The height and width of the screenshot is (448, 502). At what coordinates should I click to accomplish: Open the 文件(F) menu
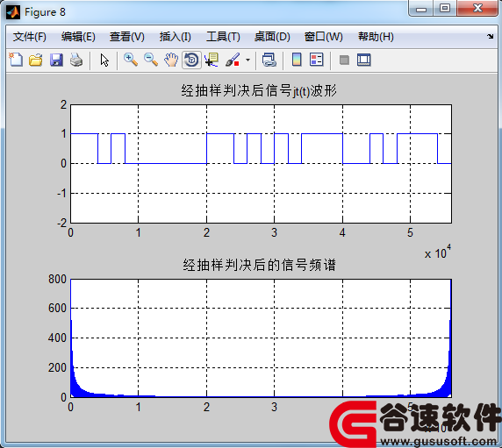click(30, 37)
